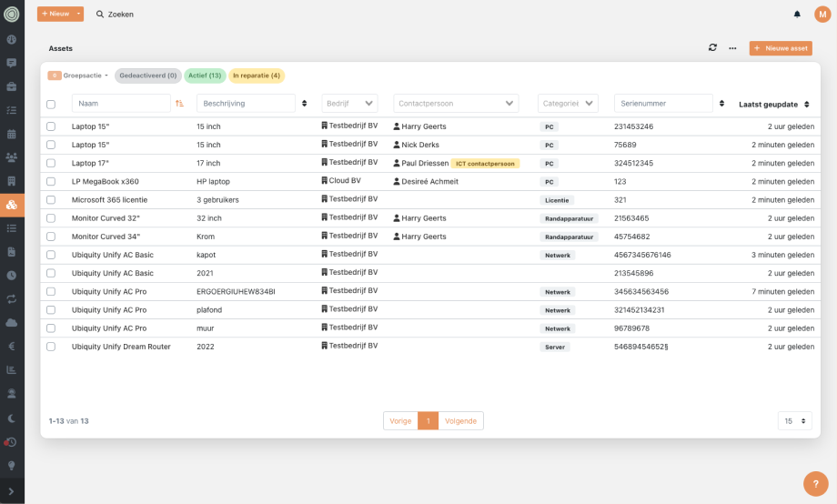This screenshot has width=837, height=504.
Task: Open the briefcase icon in sidebar
Action: click(x=11, y=86)
